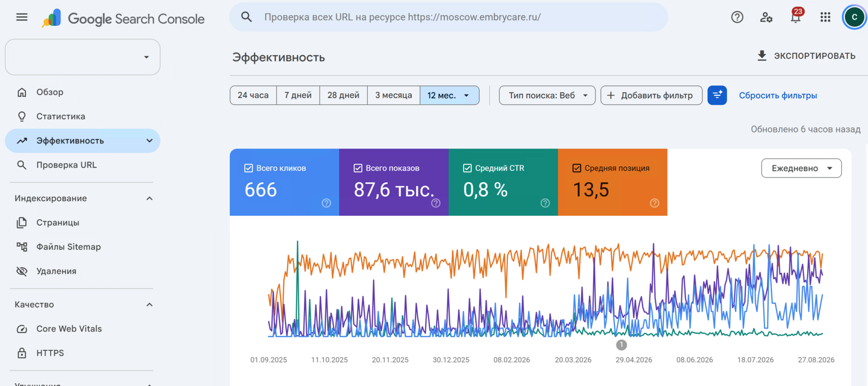Click the Сбросить фильтры link
868x386 pixels.
(778, 95)
